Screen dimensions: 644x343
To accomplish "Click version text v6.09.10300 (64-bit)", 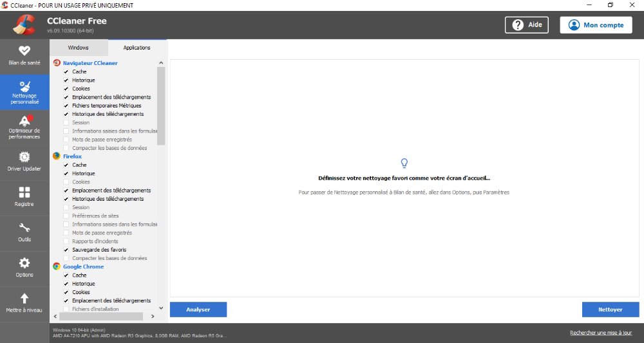I will pos(70,31).
